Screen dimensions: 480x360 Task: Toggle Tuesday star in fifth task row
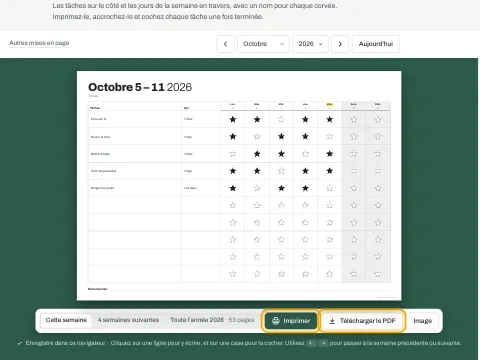click(257, 188)
